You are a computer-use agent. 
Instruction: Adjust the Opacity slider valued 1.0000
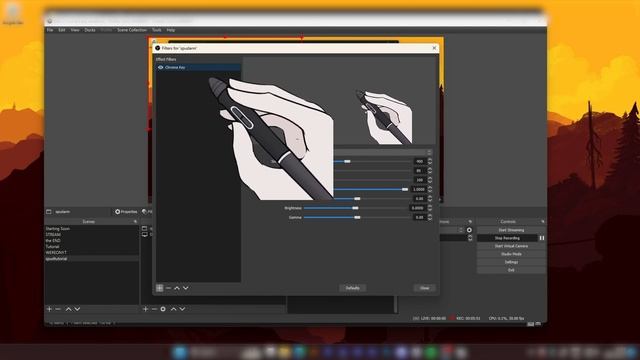click(372, 189)
